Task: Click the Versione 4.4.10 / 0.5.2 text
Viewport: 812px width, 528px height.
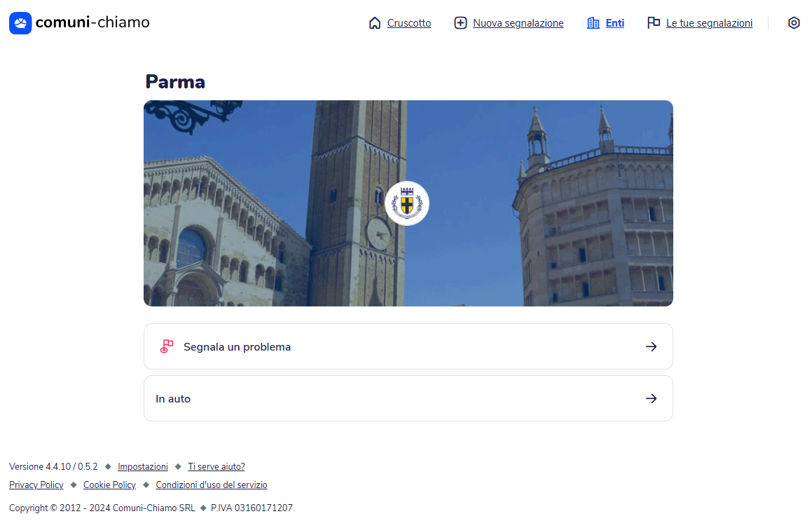Action: [53, 466]
